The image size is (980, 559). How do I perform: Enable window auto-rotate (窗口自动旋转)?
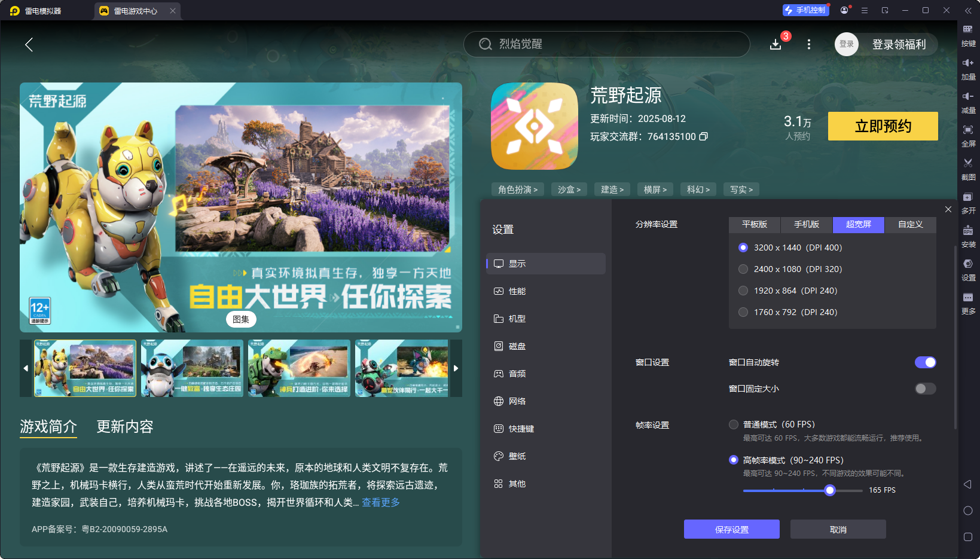pyautogui.click(x=926, y=362)
